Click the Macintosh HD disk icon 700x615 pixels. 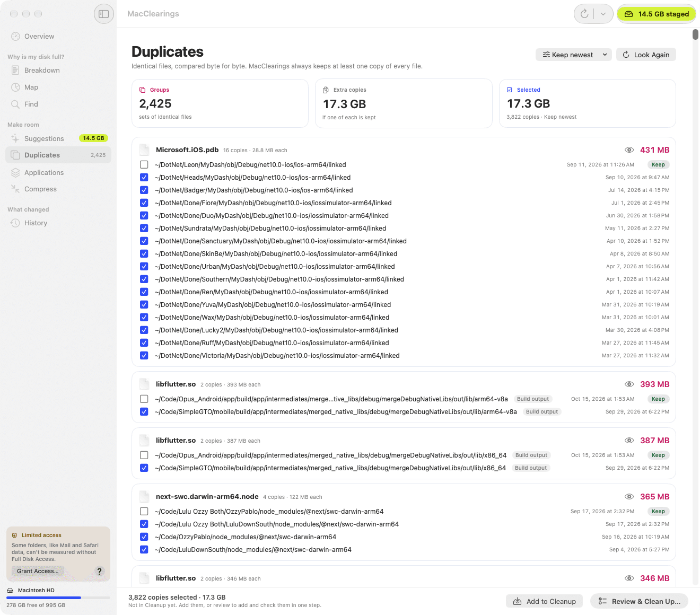tap(10, 591)
